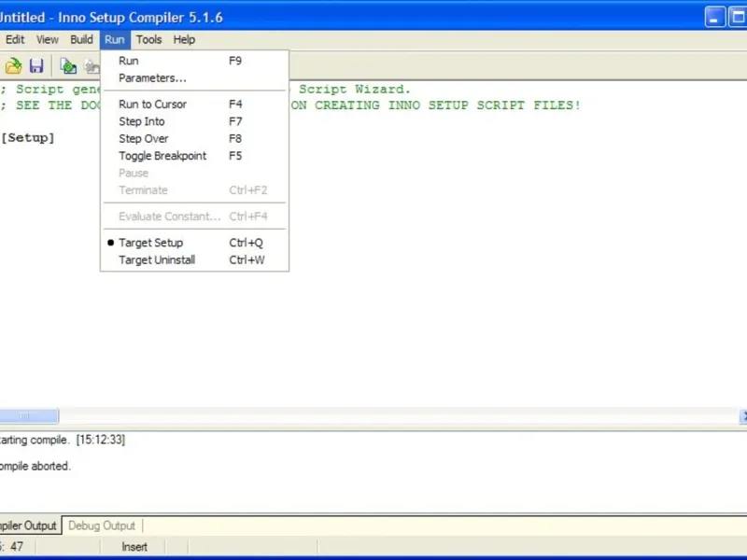Click the 'Starting compile. [15:12:33]' output line
747x560 pixels.
[x=62, y=440]
